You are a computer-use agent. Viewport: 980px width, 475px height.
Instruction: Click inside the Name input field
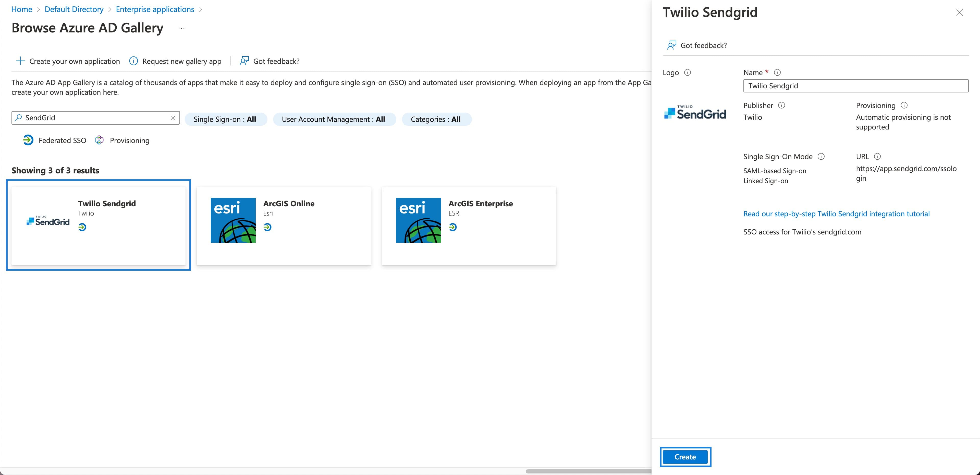pyautogui.click(x=855, y=86)
